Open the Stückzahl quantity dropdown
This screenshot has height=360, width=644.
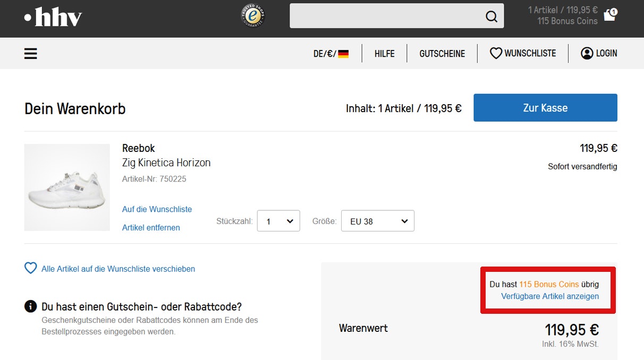278,221
